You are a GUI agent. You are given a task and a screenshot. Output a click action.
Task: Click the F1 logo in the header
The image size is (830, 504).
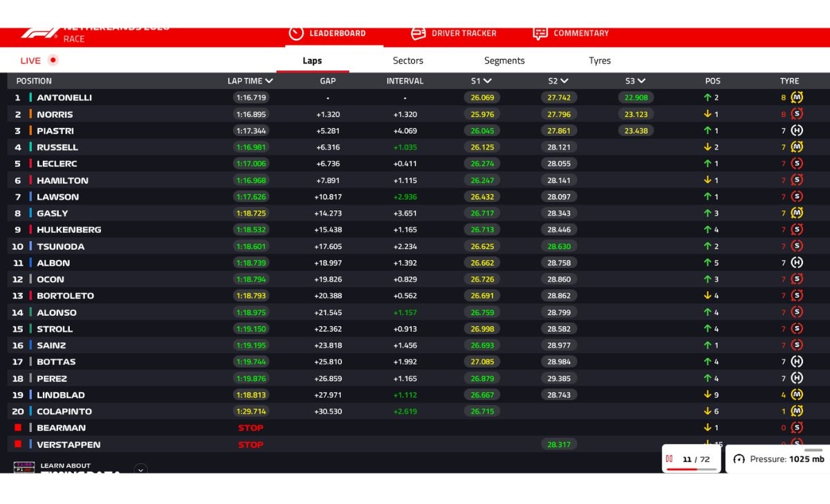(40, 32)
